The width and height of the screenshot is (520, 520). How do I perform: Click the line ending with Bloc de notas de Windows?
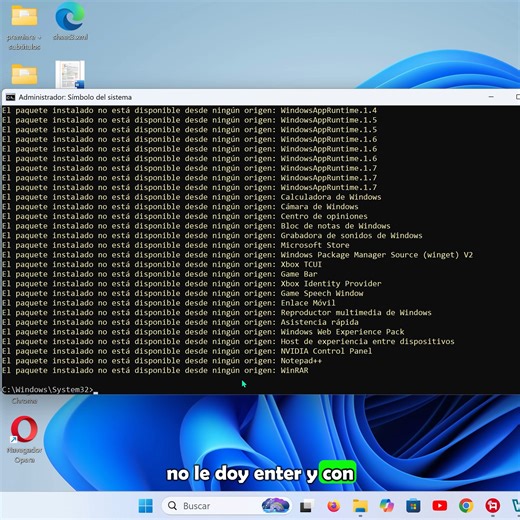[x=196, y=226]
